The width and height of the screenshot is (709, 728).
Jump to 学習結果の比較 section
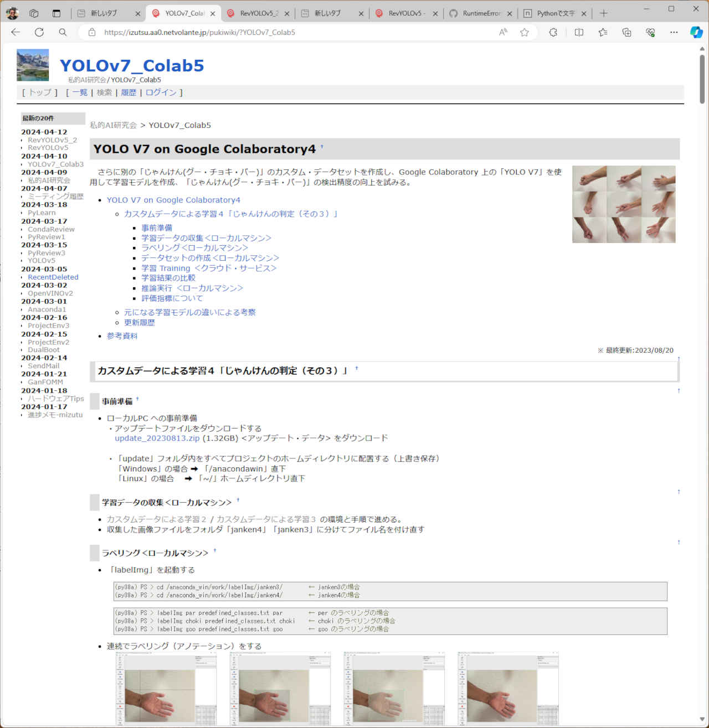(168, 278)
